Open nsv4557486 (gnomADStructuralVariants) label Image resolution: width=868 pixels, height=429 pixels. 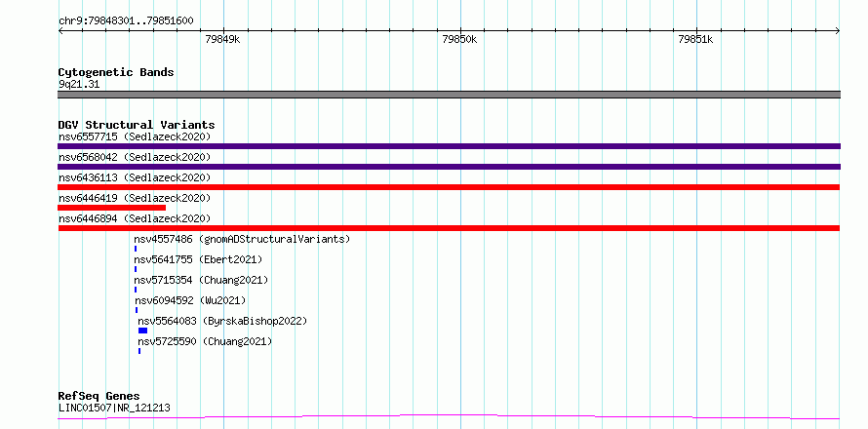click(x=242, y=239)
